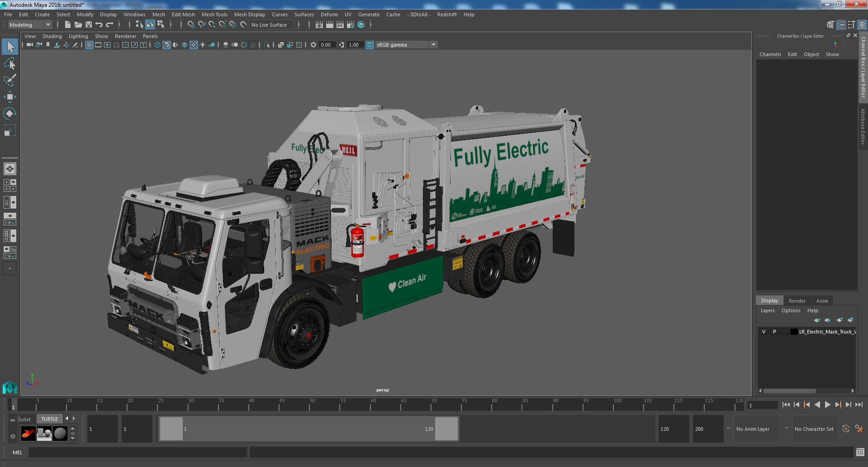Save the scene with disk icon
This screenshot has height=467, width=868.
(x=89, y=25)
